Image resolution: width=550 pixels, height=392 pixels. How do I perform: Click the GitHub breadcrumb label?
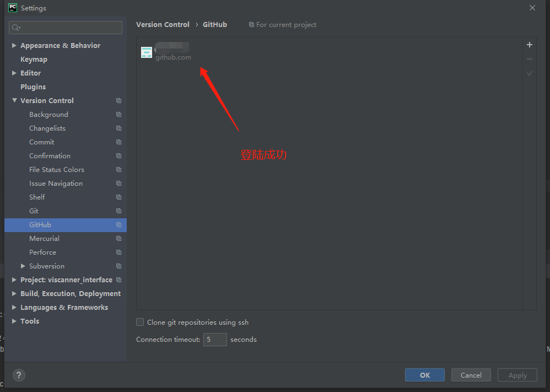[215, 25]
